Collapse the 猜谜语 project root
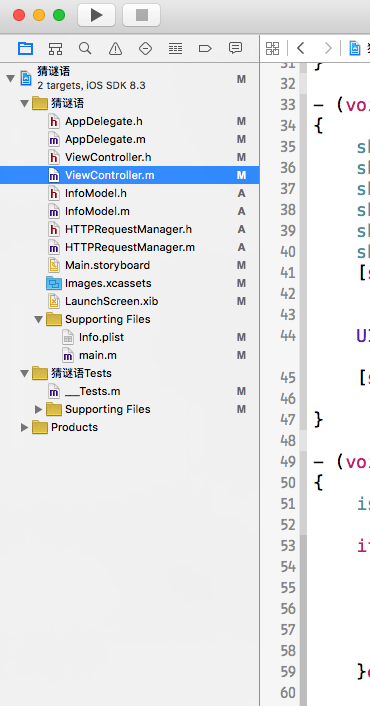 pos(10,79)
